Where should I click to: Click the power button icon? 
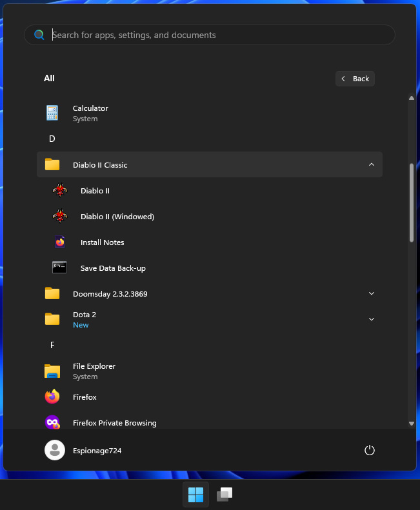click(370, 451)
